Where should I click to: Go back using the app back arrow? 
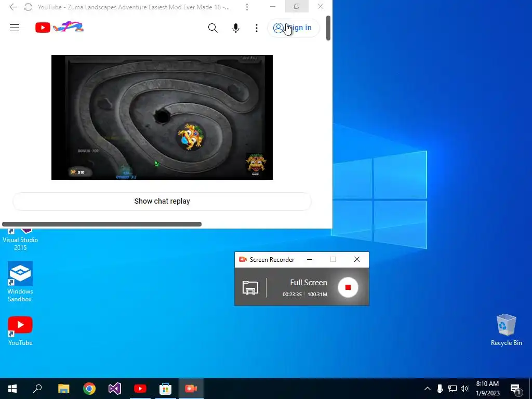(x=13, y=7)
